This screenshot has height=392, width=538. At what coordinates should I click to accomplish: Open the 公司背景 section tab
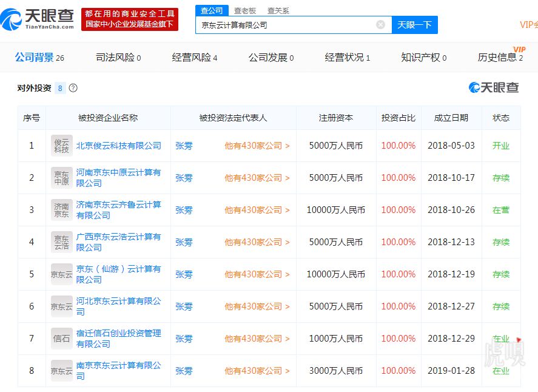point(39,57)
